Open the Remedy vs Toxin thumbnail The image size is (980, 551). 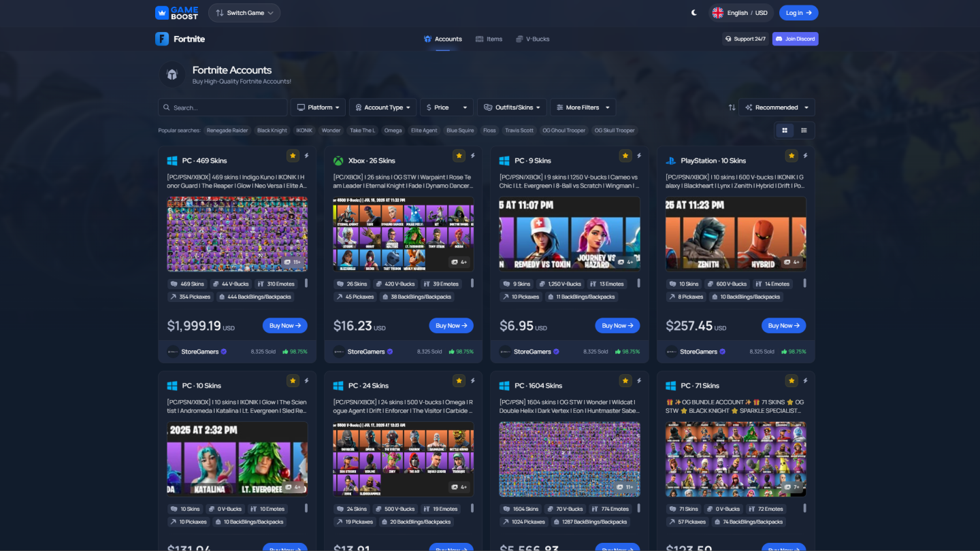click(570, 234)
